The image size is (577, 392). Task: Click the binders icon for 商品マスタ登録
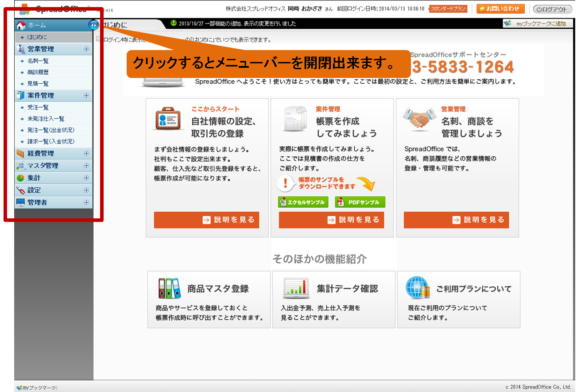pyautogui.click(x=169, y=288)
